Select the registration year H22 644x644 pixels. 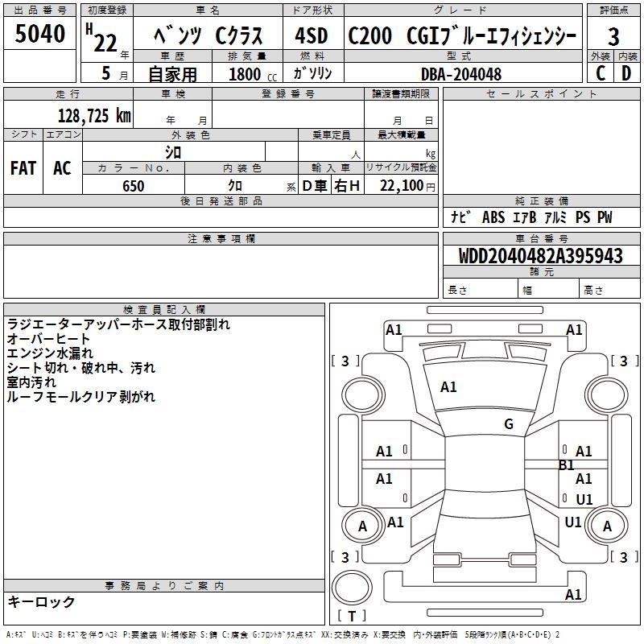point(102,38)
